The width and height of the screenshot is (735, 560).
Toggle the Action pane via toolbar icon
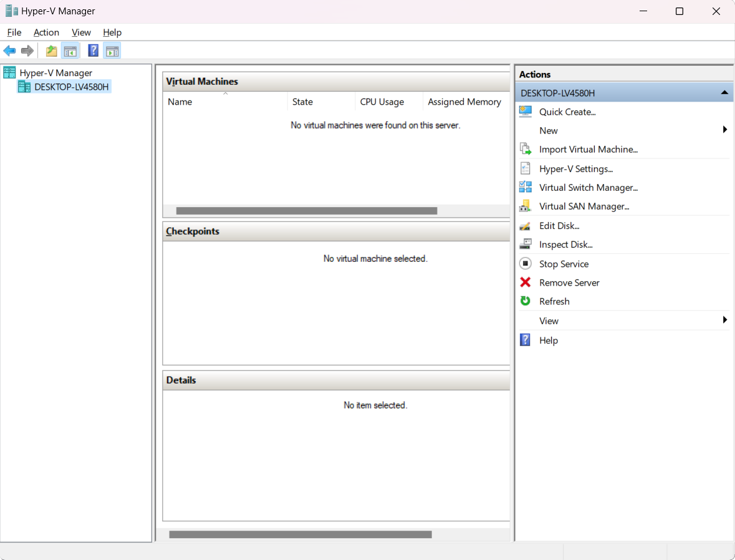(x=112, y=51)
